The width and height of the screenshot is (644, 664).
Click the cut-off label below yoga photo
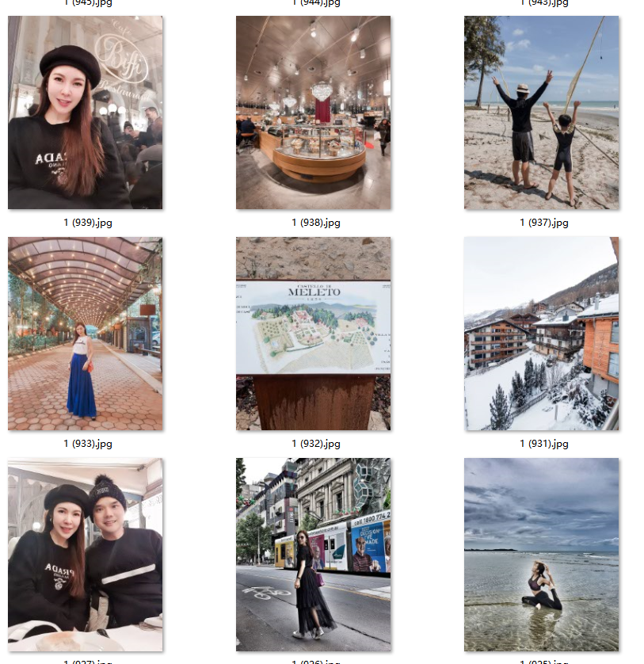click(x=544, y=662)
